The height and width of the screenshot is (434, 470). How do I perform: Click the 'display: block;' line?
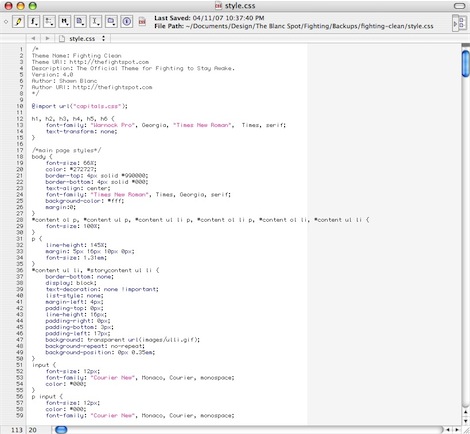pyautogui.click(x=71, y=283)
